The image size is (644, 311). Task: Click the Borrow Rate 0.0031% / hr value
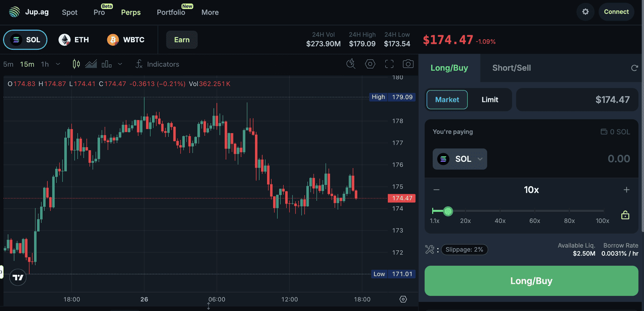point(620,253)
